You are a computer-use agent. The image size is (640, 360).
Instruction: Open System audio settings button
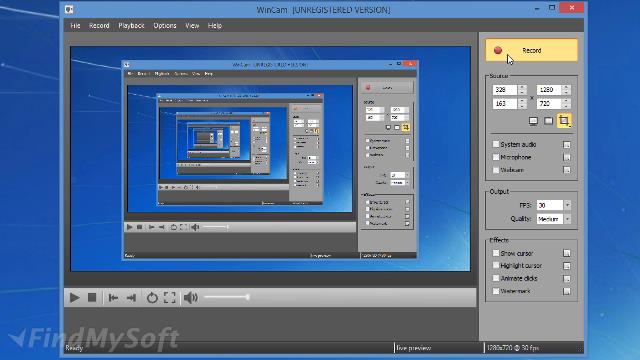[x=567, y=144]
